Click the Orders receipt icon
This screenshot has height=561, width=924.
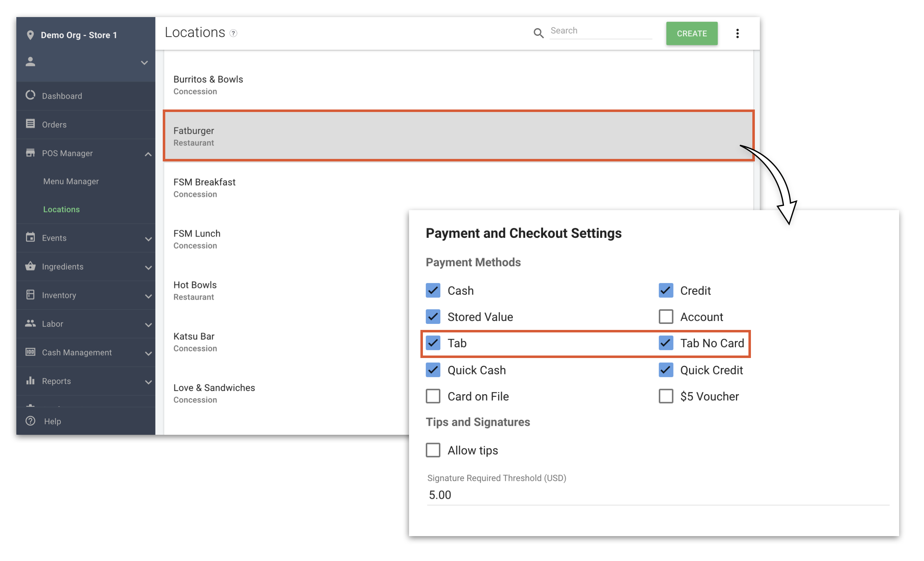[x=30, y=124]
